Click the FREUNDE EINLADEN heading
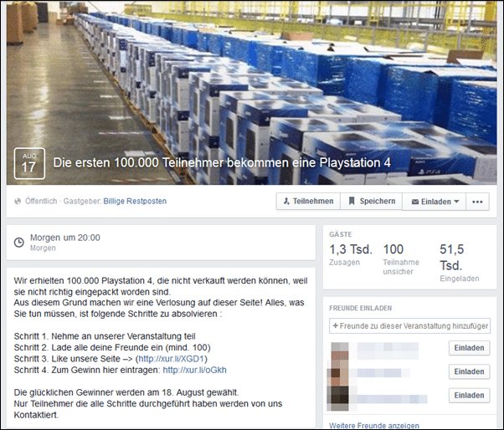The width and height of the screenshot is (504, 430). tap(360, 309)
